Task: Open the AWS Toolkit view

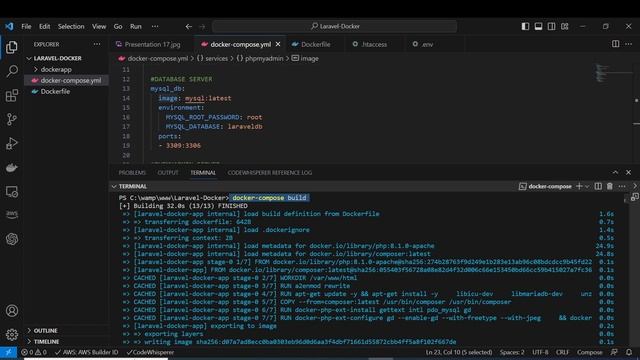Action: click(12, 215)
